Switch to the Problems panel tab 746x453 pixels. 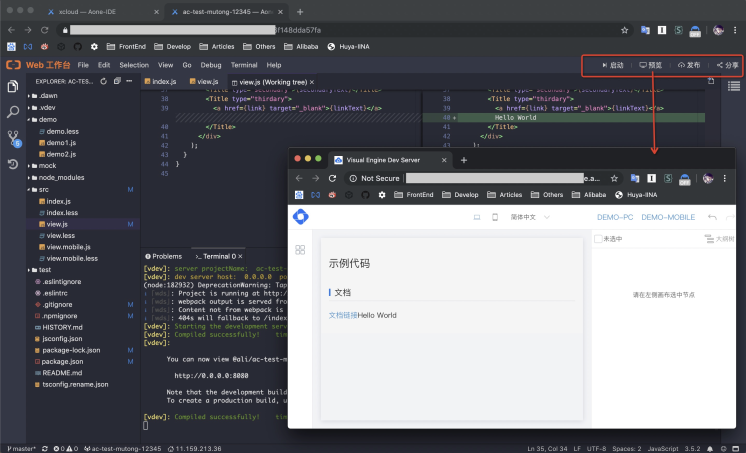(164, 256)
